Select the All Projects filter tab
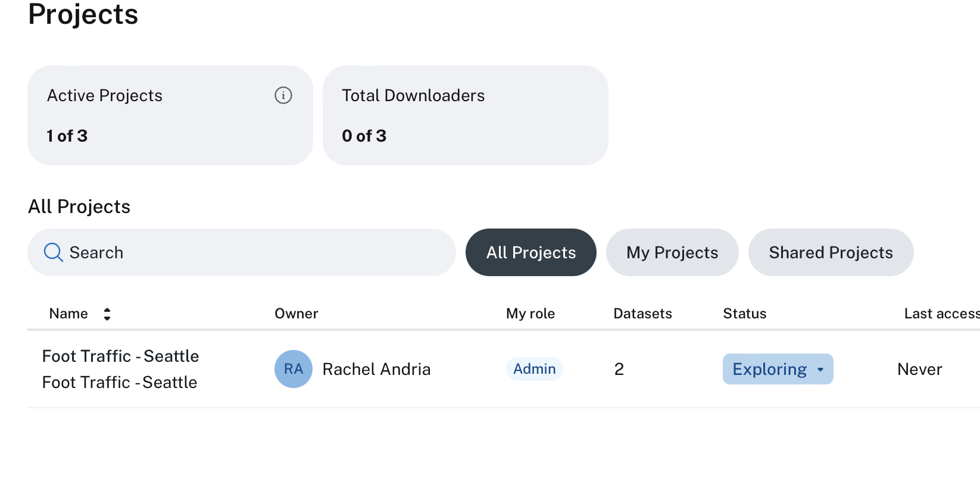Screen dimensions: 980x488 (530, 252)
